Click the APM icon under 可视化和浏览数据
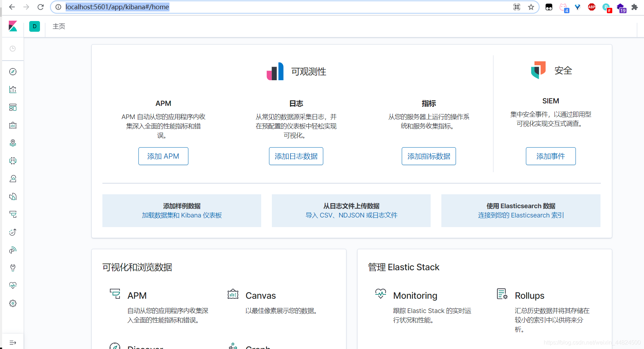This screenshot has width=644, height=349. point(115,294)
